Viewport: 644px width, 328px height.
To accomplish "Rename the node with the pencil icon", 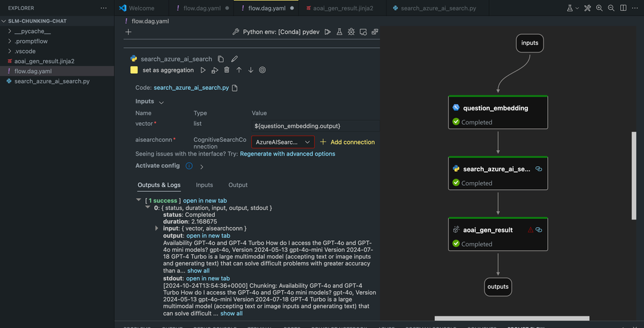I will pos(234,59).
